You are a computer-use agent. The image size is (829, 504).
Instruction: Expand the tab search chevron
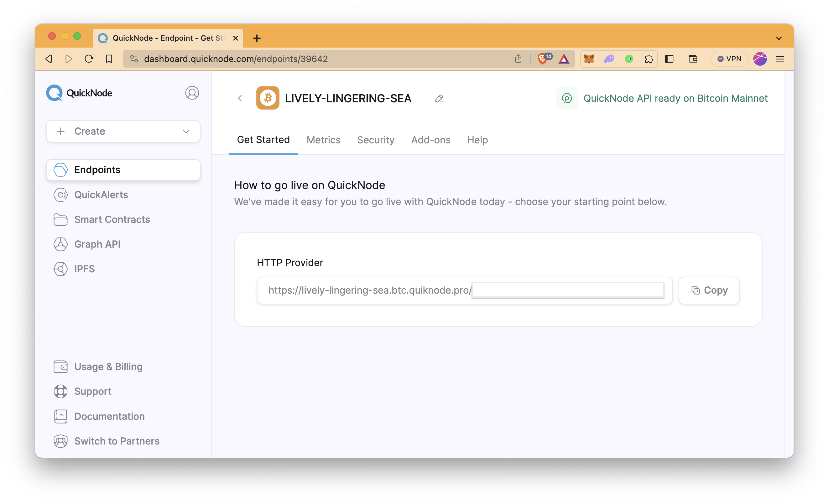[779, 38]
